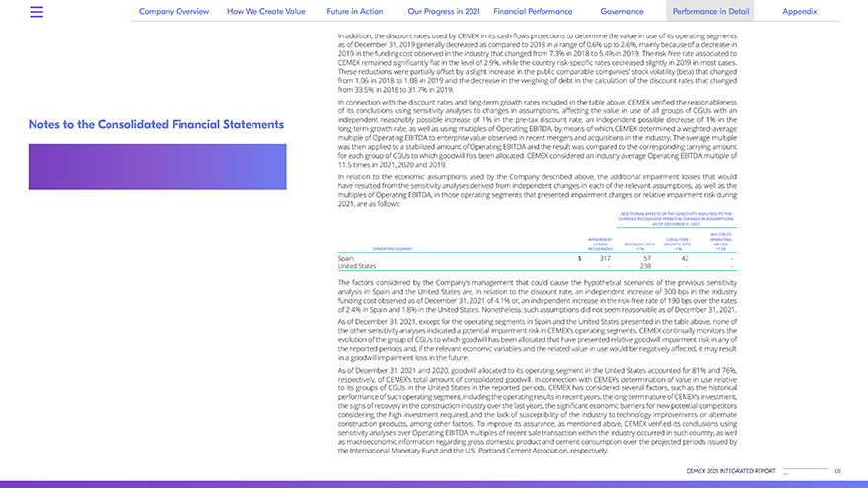The width and height of the screenshot is (868, 488).
Task: Click the CEMEX 2021 Integrated Report footer text
Action: [731, 471]
